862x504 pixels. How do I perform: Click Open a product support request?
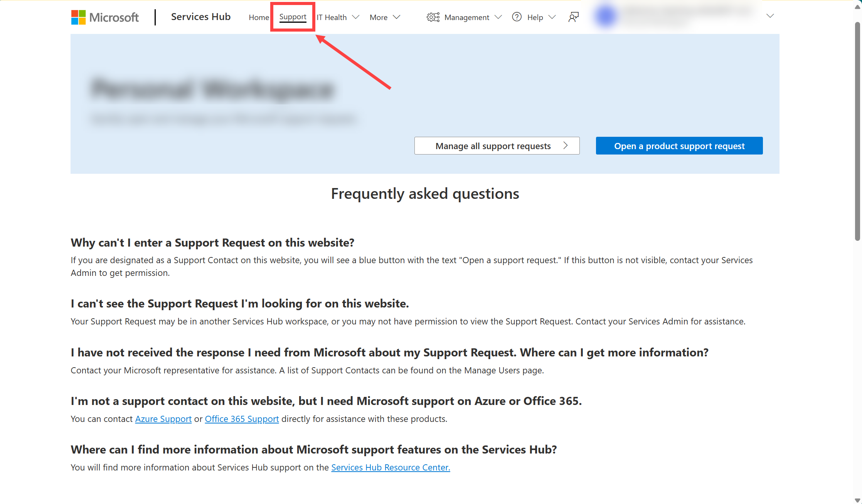(680, 145)
